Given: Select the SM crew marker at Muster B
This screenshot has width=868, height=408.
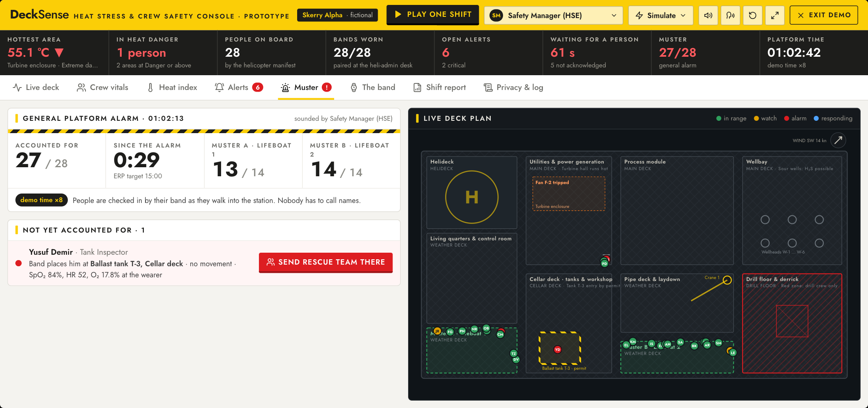Looking at the screenshot, I should [718, 343].
